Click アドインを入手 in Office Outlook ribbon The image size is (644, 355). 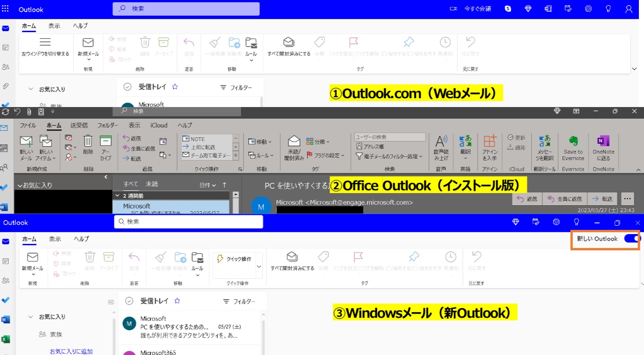tap(490, 148)
